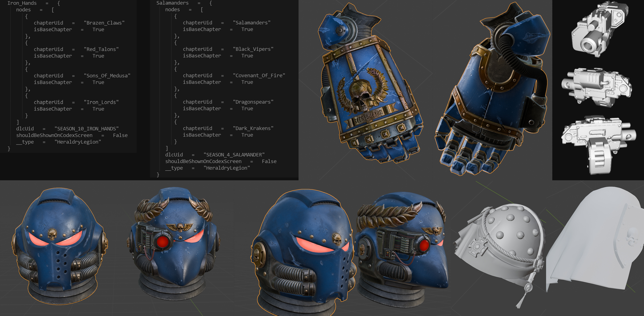This screenshot has height=316, width=644.
Task: Select the "Sons_Of_Medusa" text value
Action: 107,76
